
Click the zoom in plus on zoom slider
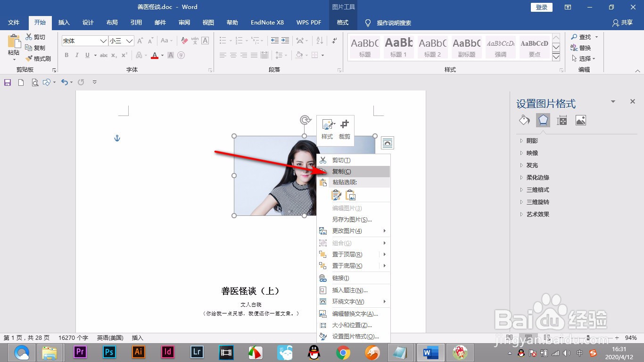tap(617, 338)
